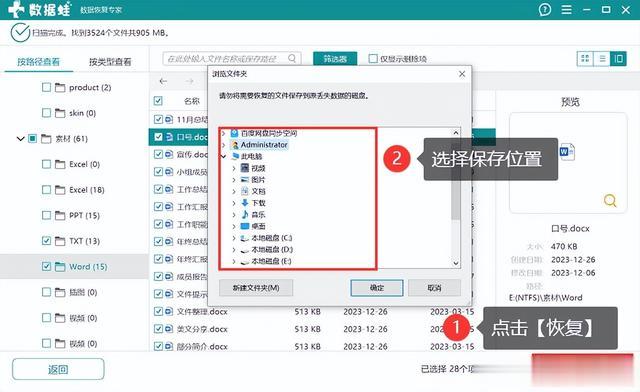The height and width of the screenshot is (392, 640).
Task: Click the 确定 button in dialog
Action: tap(377, 287)
